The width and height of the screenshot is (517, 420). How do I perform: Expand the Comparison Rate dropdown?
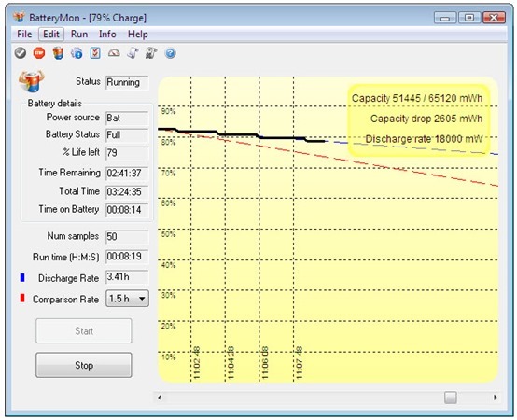127,299
